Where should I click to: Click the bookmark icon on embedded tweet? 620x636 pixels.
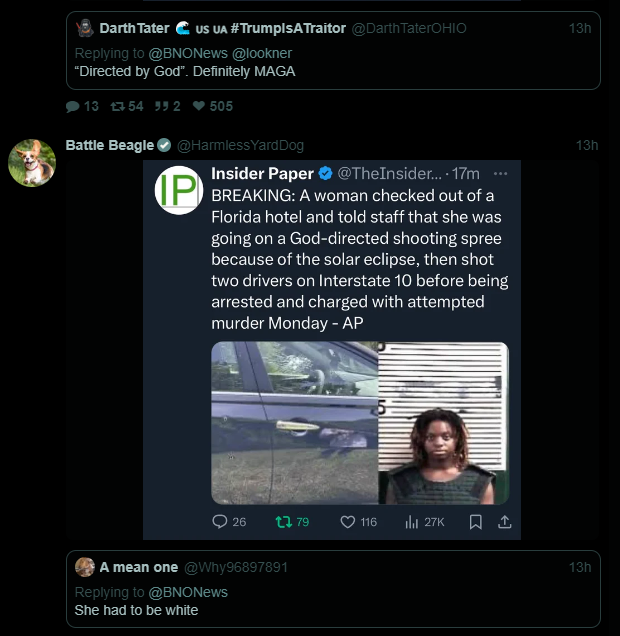pos(476,521)
